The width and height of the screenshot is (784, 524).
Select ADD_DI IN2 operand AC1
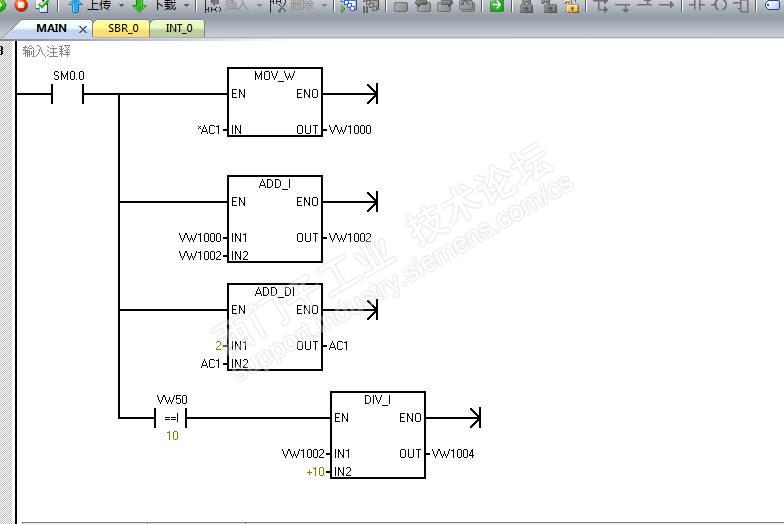[x=210, y=364]
